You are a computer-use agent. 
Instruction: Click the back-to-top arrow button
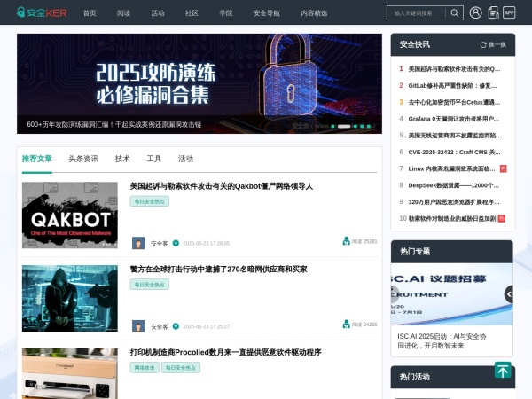tap(503, 370)
